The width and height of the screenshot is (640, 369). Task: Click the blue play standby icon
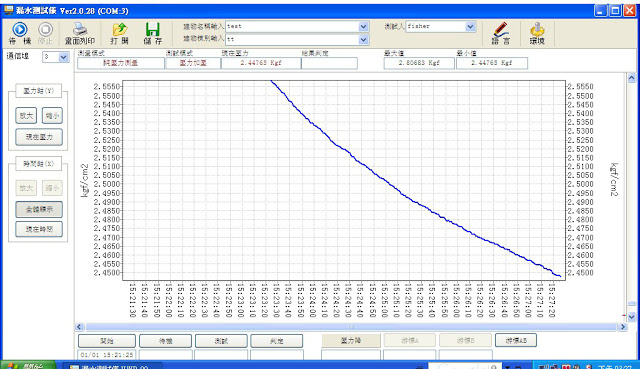coord(20,29)
